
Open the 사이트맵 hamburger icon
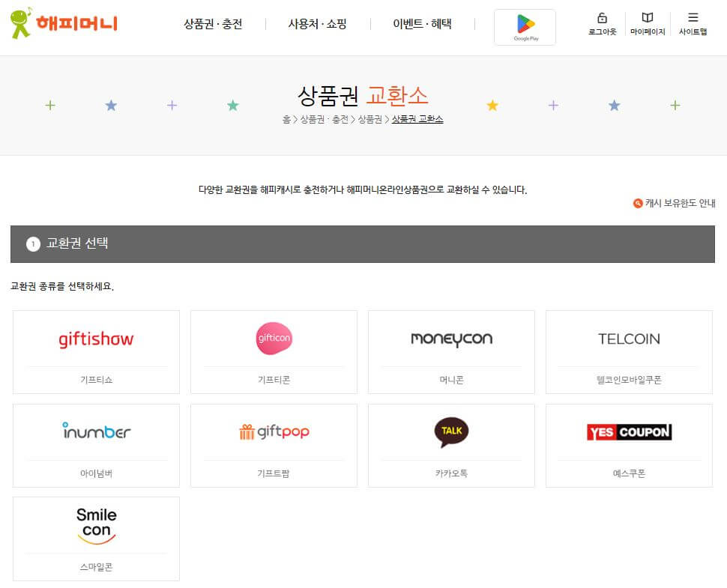693,18
